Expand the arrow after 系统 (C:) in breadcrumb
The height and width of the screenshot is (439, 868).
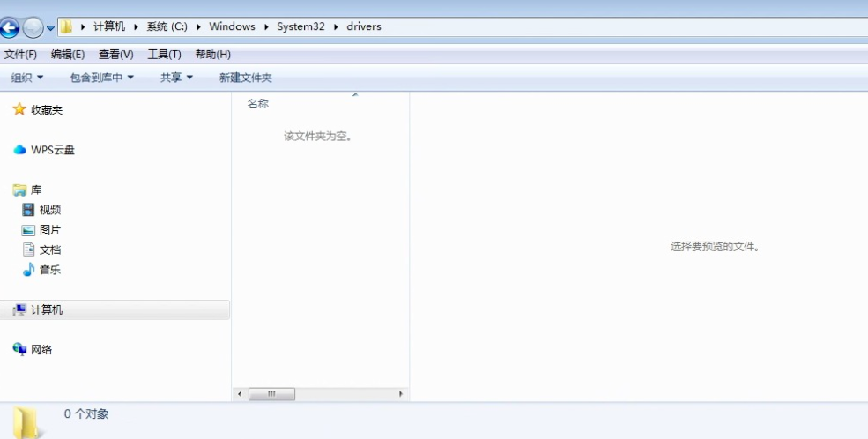click(198, 26)
